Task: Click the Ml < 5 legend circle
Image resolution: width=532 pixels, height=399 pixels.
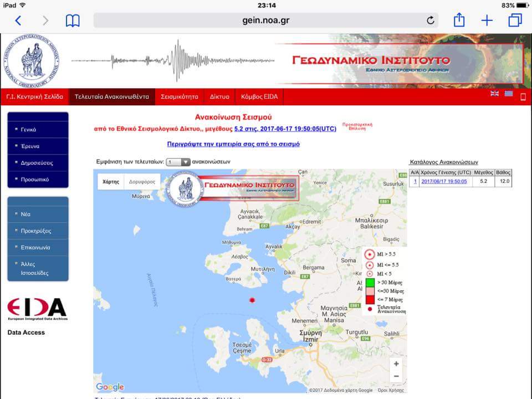Action: 370,274
